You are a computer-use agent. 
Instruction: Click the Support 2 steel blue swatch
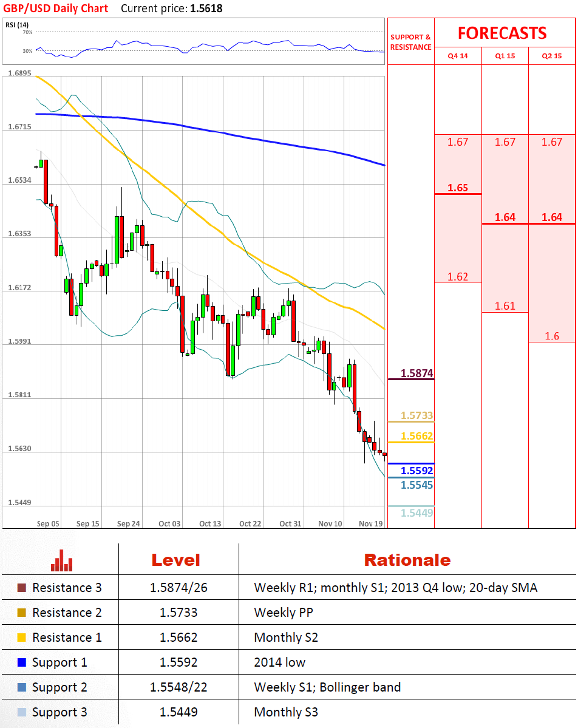[22, 687]
